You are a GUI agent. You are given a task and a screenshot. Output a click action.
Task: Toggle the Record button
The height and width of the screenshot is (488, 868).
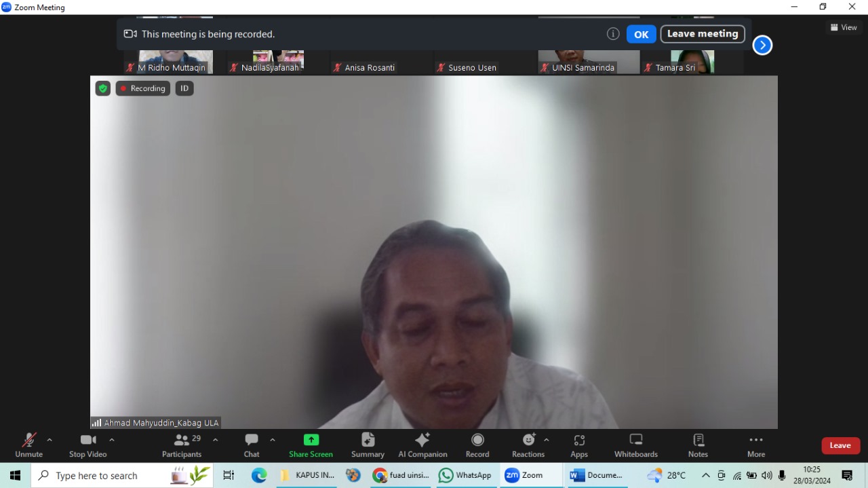coord(477,445)
